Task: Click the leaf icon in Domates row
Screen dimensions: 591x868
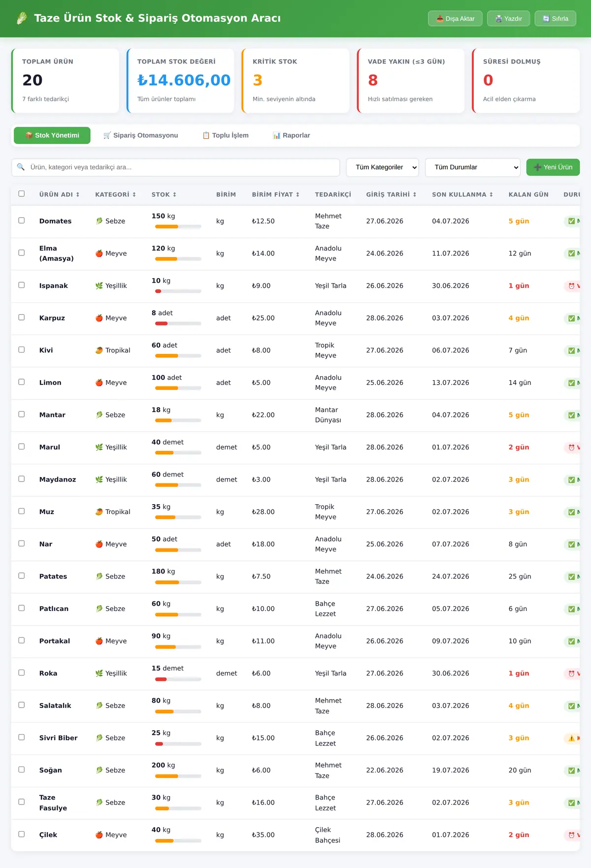Action: tap(99, 221)
